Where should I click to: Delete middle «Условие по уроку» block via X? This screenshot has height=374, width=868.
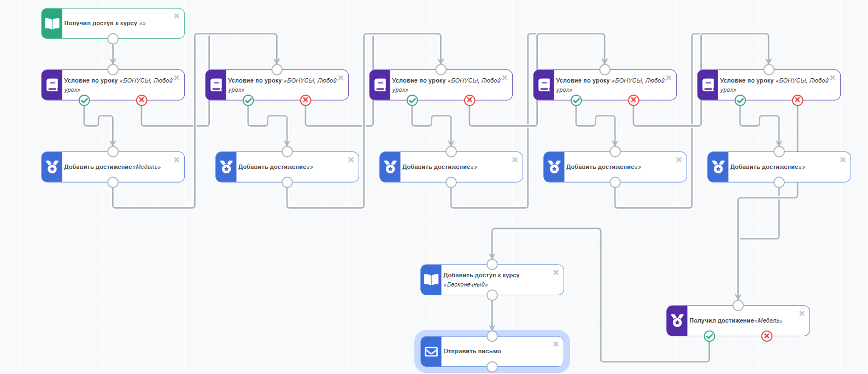505,78
